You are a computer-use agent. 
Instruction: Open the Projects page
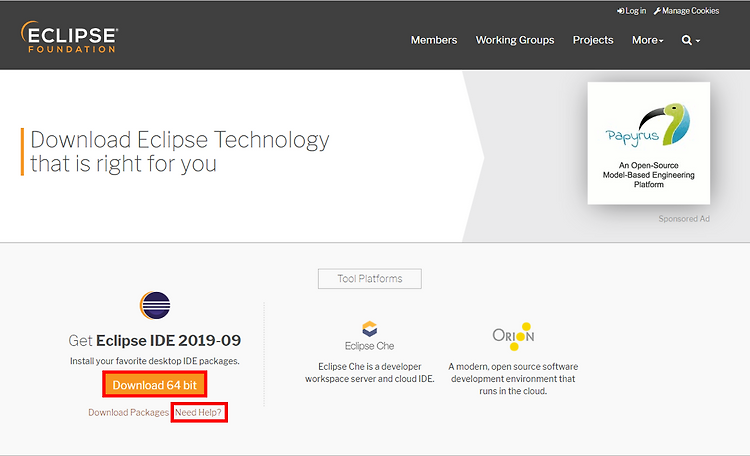593,40
